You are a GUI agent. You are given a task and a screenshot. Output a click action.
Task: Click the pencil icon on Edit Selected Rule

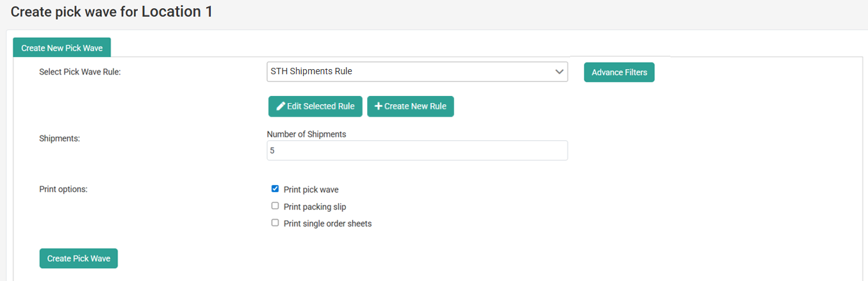click(x=281, y=106)
